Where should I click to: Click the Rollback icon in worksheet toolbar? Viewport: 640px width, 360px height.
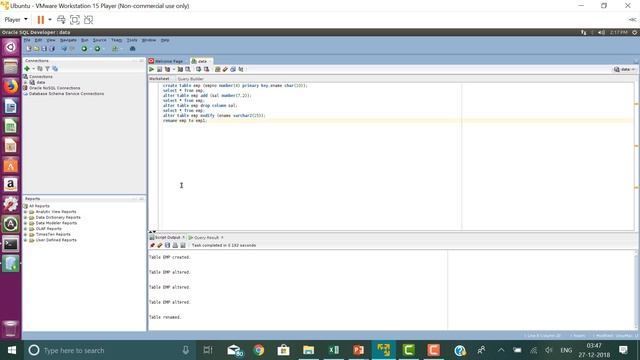[207, 69]
